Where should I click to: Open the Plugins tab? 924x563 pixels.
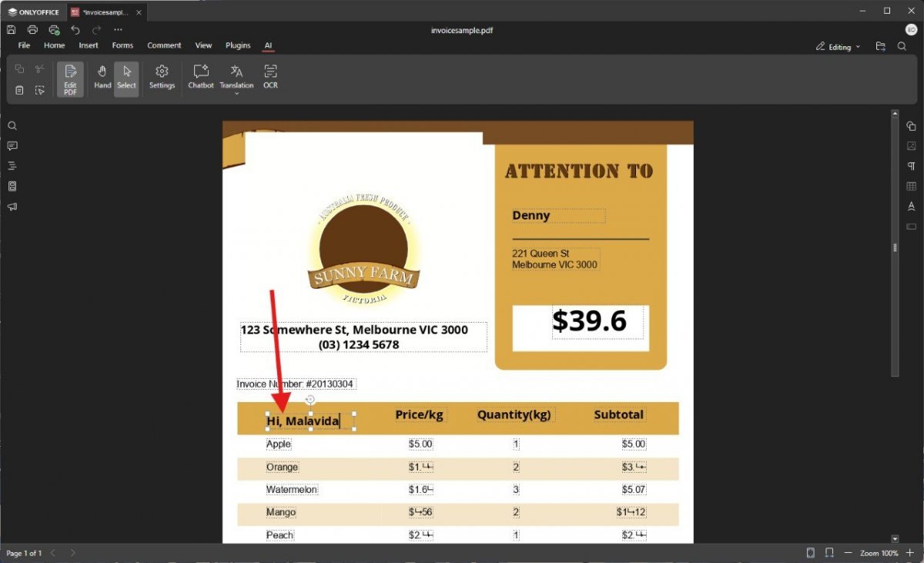tap(238, 45)
